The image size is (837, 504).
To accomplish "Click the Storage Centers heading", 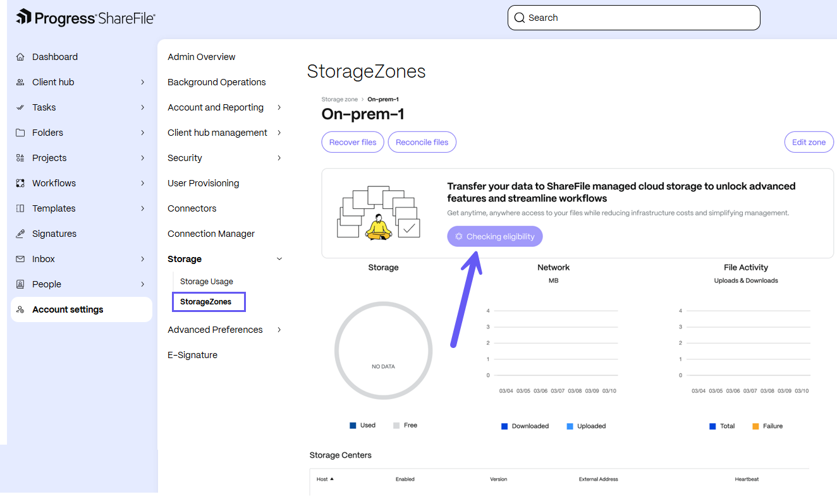I will tap(340, 455).
